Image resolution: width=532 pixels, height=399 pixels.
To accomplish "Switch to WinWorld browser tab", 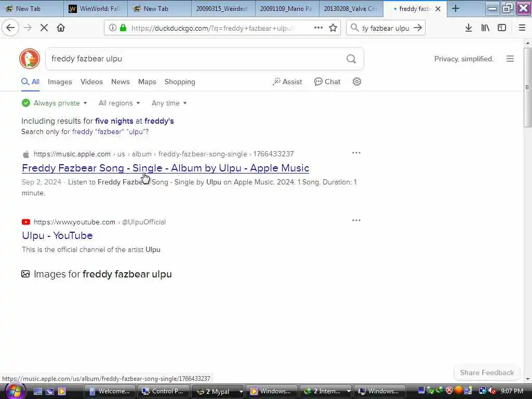I will click(96, 9).
